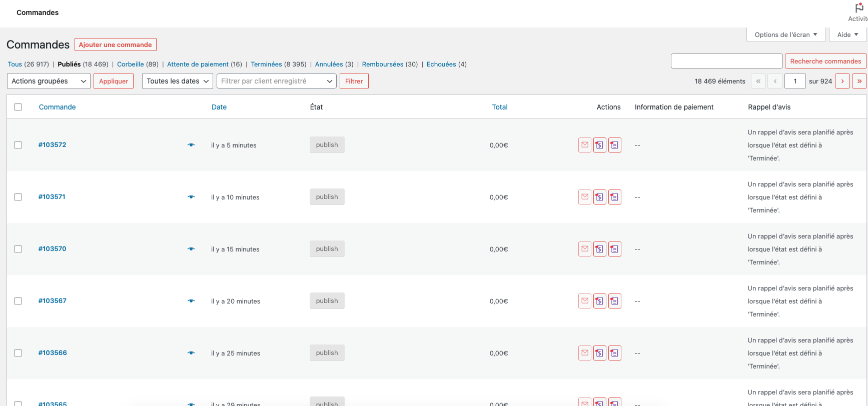This screenshot has height=406, width=868.
Task: Preview order #103571 with the eye icon
Action: click(x=191, y=197)
